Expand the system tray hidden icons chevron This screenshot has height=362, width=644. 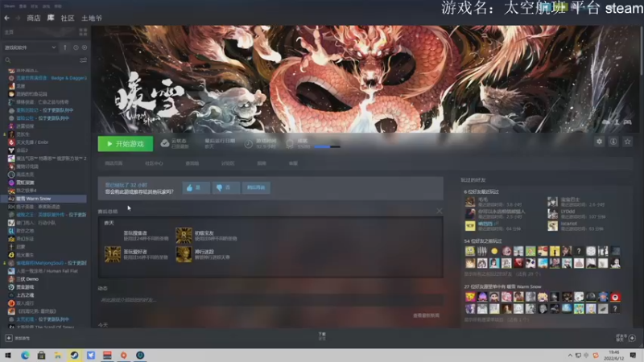tap(570, 356)
